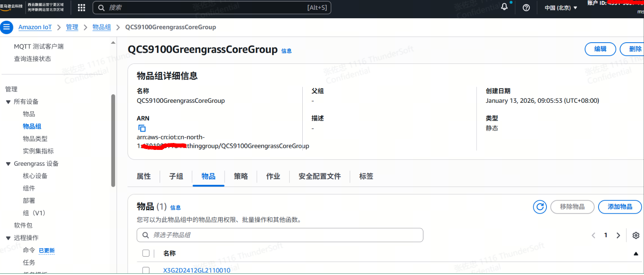
Task: Click the 删除 button
Action: pos(632,49)
